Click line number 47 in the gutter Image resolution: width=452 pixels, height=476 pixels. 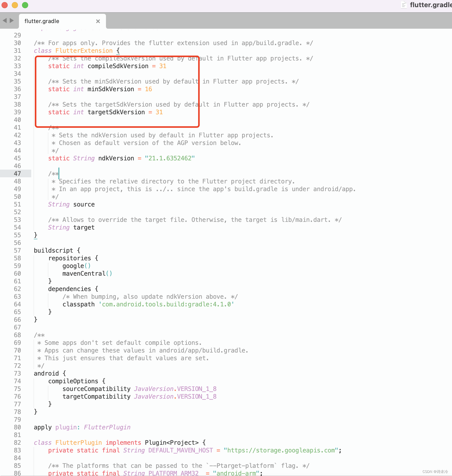17,173
